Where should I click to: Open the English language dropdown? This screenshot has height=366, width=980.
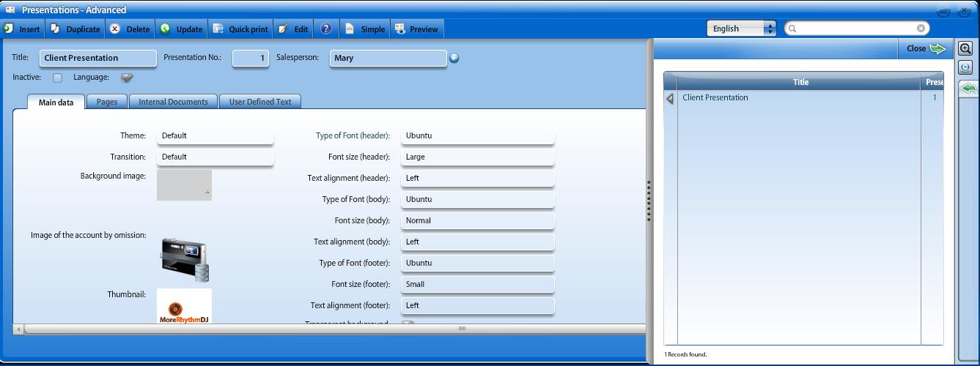741,29
